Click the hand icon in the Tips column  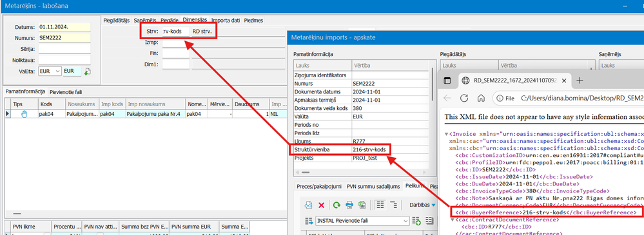[24, 114]
